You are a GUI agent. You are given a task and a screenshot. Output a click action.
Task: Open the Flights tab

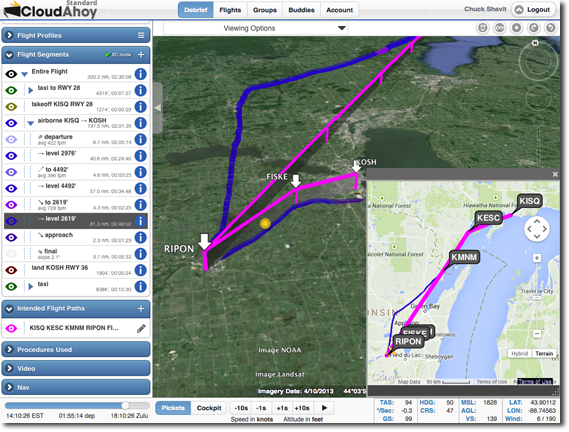coord(230,10)
